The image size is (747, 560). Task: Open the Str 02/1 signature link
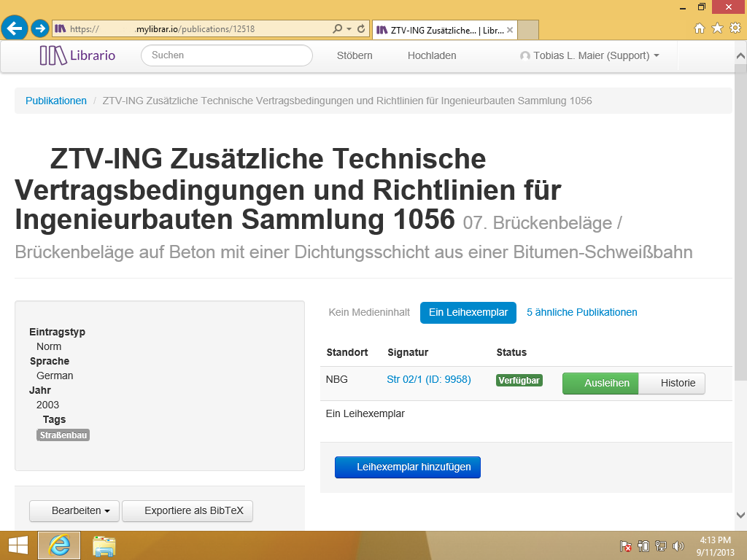428,379
